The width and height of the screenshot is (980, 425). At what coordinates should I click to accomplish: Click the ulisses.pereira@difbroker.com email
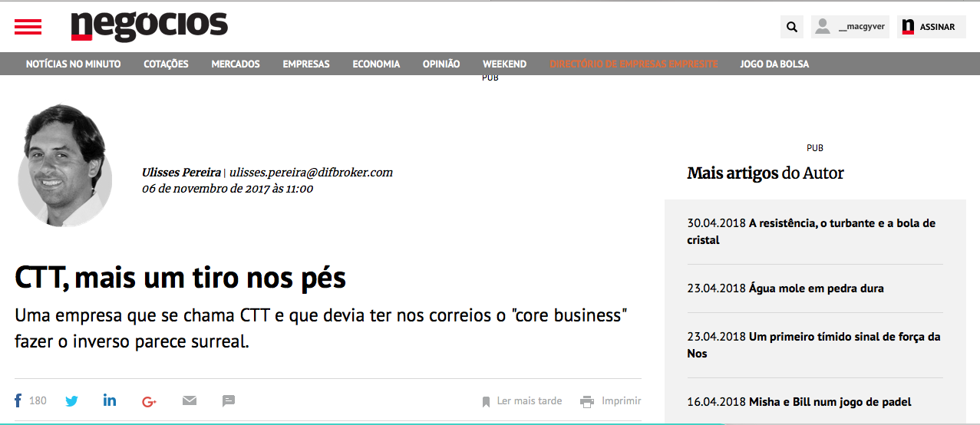311,173
